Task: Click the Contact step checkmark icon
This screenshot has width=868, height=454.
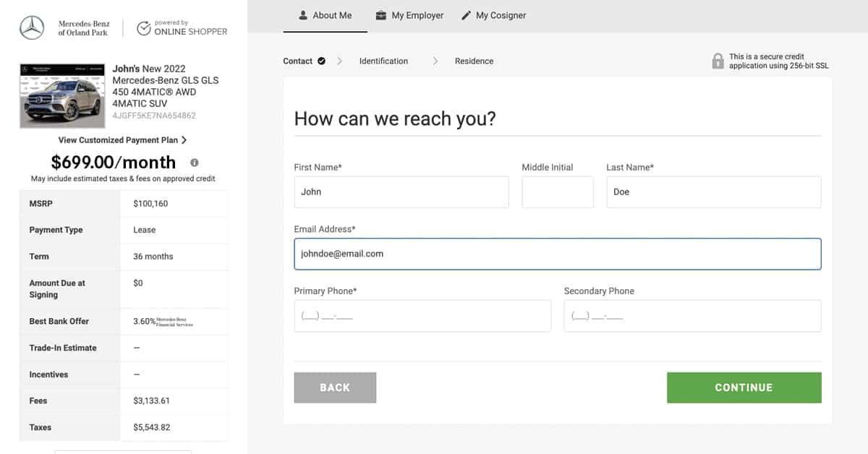Action: pos(321,61)
